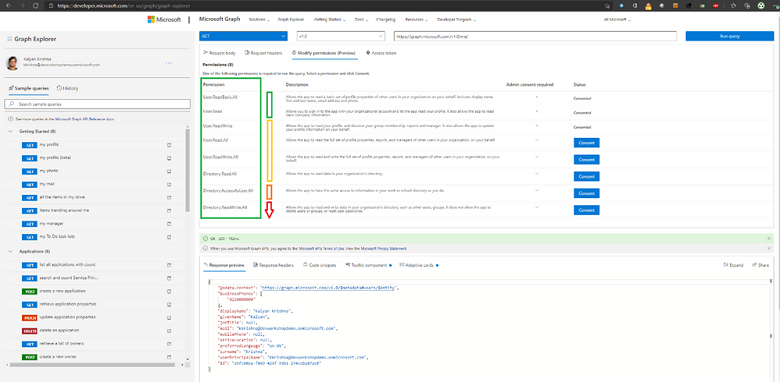Open the Request headers tab
780x382 pixels.
pos(263,53)
